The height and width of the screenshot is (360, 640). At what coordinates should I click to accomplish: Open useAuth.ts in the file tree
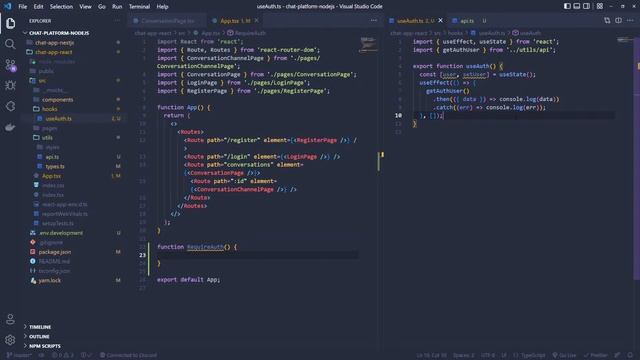pyautogui.click(x=58, y=118)
